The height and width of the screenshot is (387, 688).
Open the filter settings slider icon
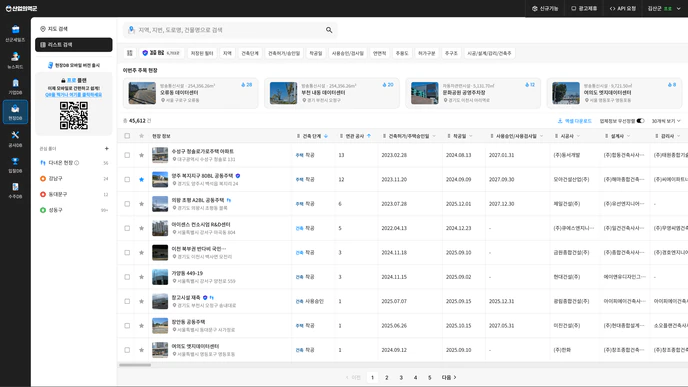click(130, 53)
